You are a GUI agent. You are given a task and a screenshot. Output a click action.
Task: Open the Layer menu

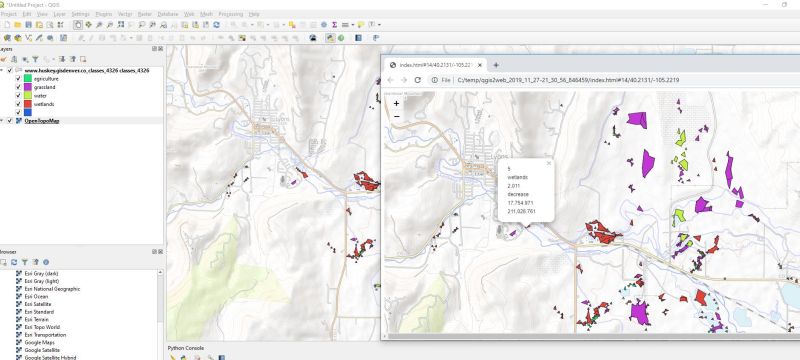click(59, 14)
